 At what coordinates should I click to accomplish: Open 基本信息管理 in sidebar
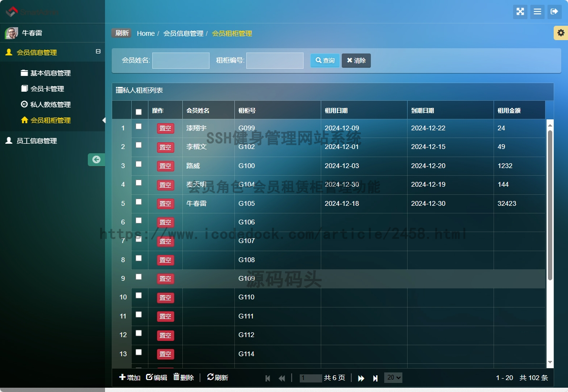[46, 73]
